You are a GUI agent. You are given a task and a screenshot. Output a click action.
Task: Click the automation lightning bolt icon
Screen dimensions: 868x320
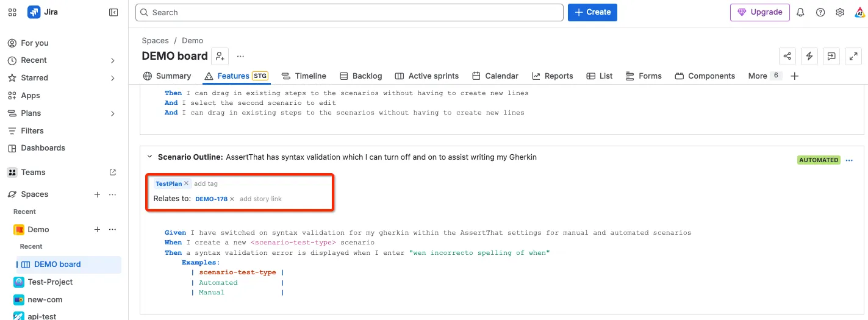point(809,56)
